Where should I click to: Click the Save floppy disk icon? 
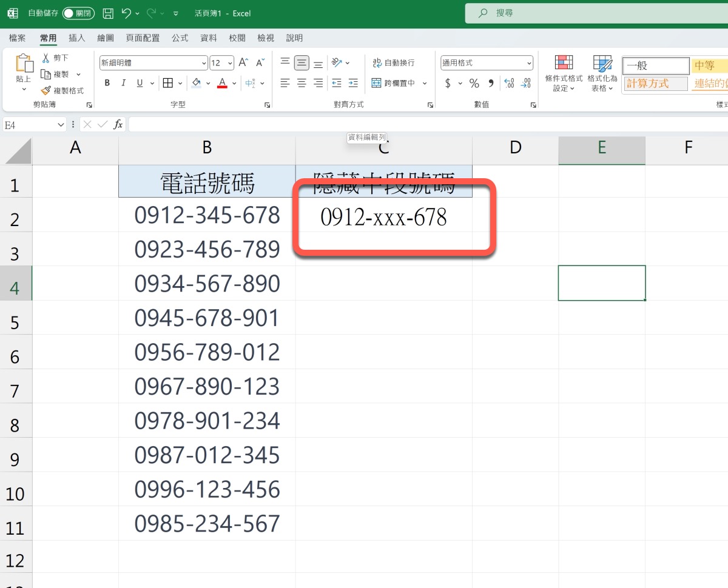108,13
